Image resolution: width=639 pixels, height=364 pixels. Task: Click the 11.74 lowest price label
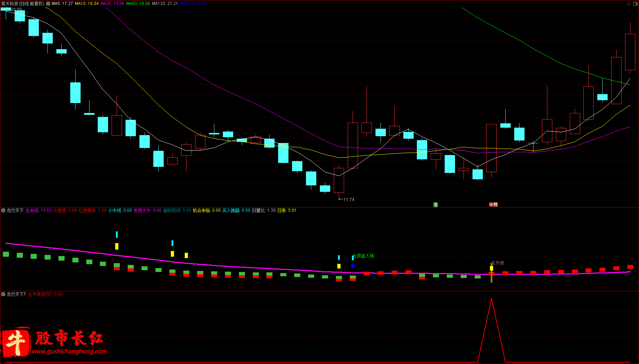(349, 200)
